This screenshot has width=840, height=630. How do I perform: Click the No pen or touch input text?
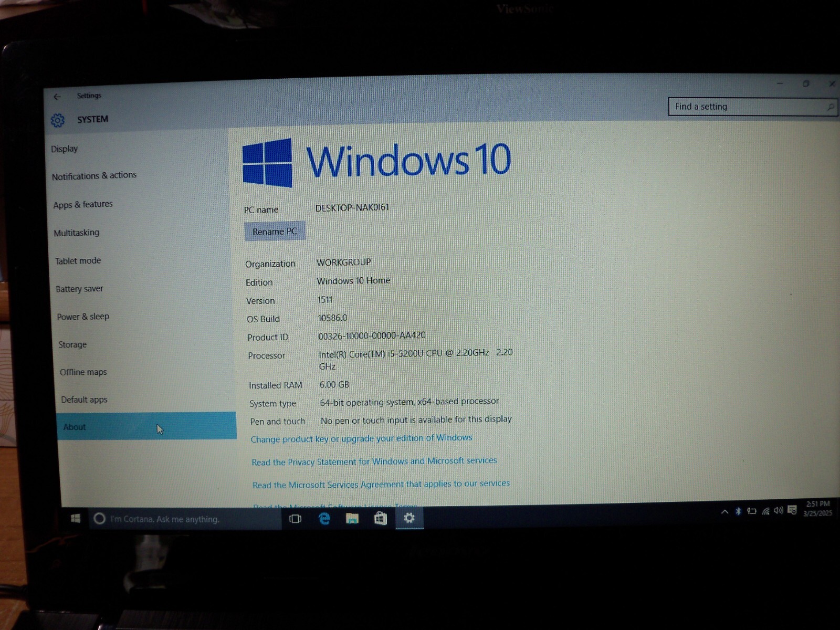click(416, 420)
